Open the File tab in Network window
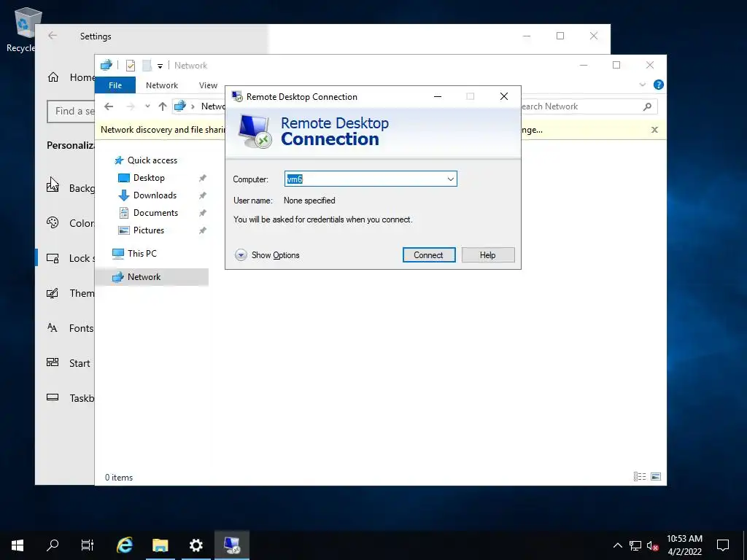747x560 pixels. click(x=115, y=85)
